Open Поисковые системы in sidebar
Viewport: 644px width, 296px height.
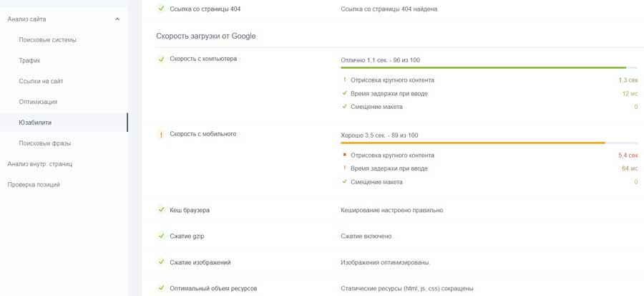click(x=47, y=40)
